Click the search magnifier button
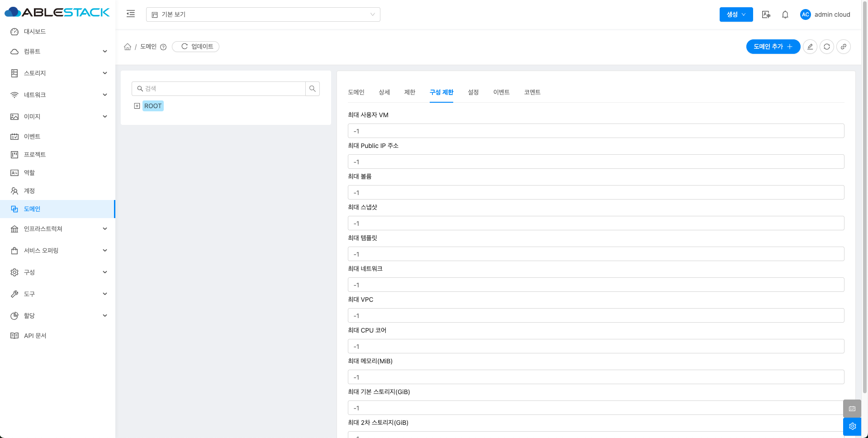The image size is (868, 438). [313, 89]
